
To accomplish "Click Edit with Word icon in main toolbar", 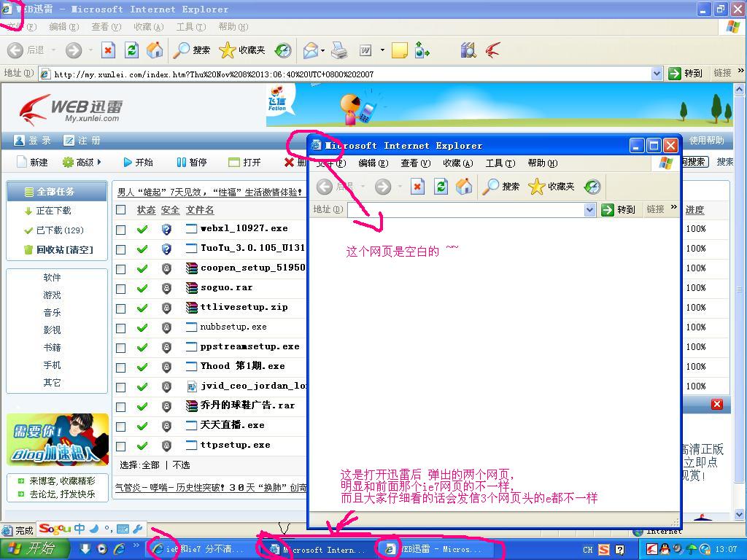I will 365,50.
